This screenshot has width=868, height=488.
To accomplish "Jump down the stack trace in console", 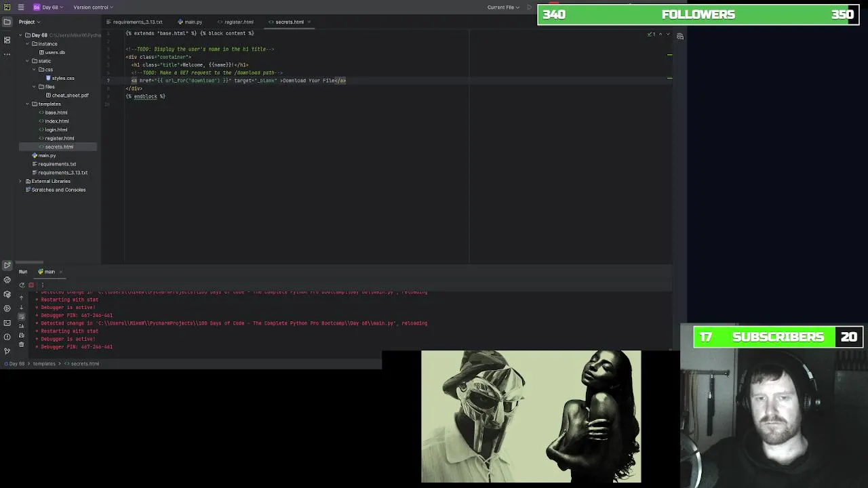I will pyautogui.click(x=21, y=308).
